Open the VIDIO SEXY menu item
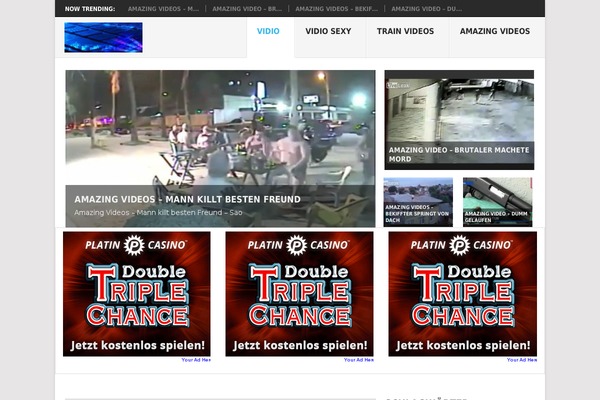The width and height of the screenshot is (600, 400). pyautogui.click(x=328, y=31)
